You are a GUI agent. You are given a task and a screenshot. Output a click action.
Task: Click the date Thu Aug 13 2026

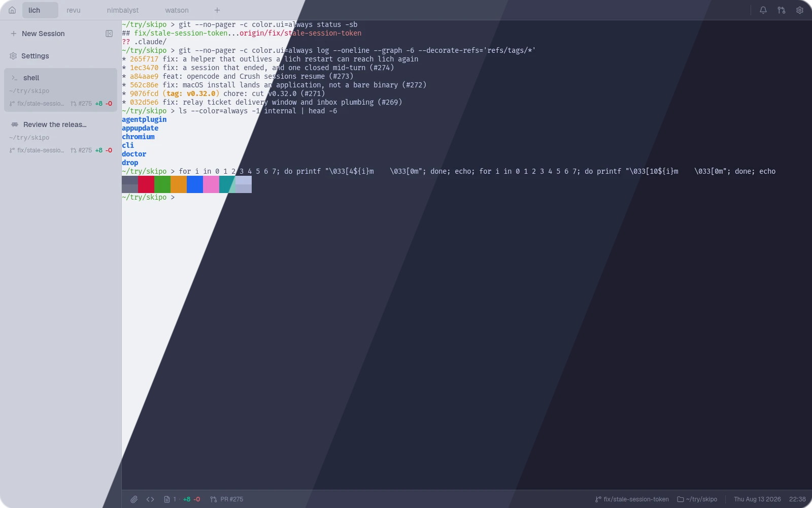pos(757,499)
